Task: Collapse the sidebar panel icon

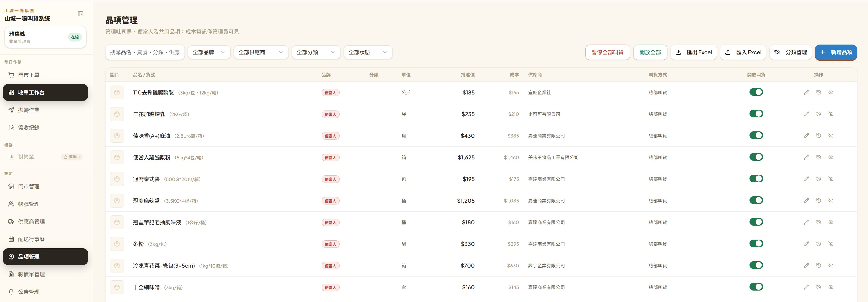Action: pos(81,14)
